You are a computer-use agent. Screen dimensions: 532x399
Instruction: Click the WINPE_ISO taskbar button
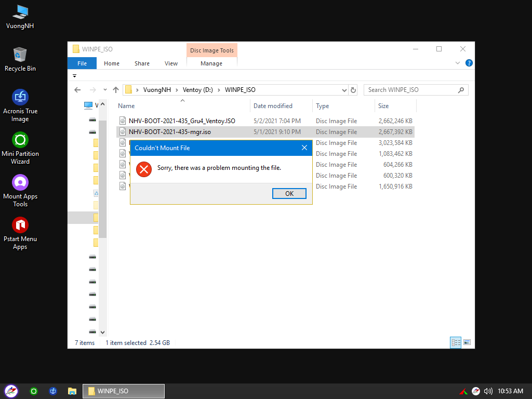tap(124, 391)
